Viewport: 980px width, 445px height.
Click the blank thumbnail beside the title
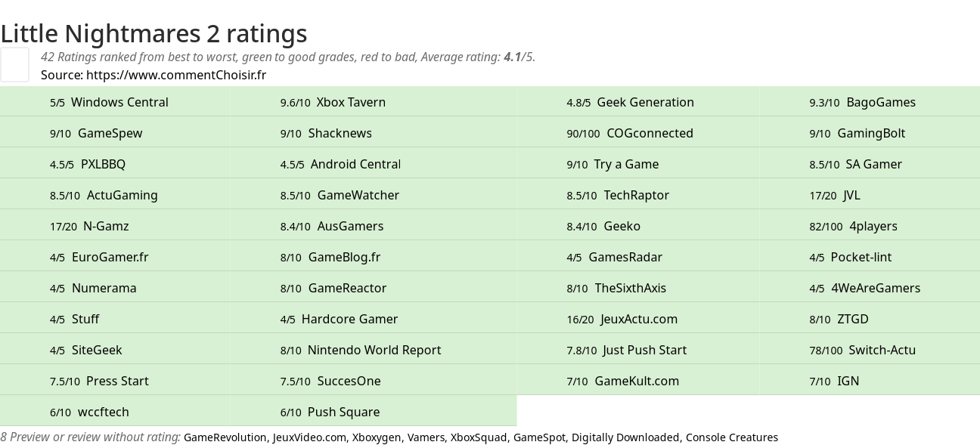point(14,64)
